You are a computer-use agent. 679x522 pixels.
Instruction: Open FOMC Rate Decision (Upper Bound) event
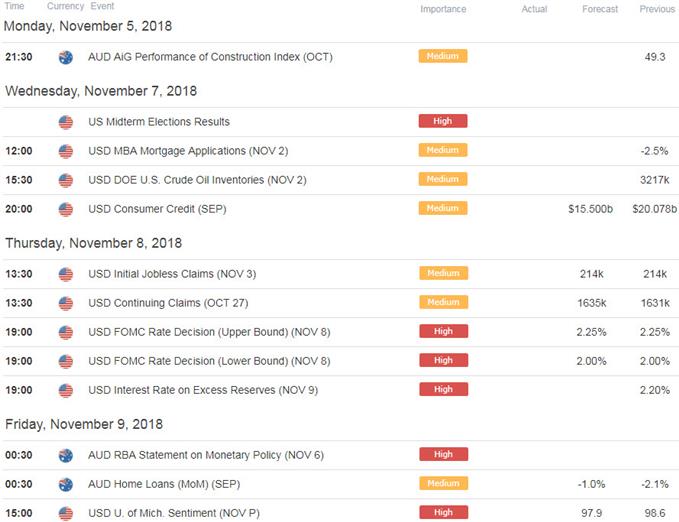click(x=209, y=332)
